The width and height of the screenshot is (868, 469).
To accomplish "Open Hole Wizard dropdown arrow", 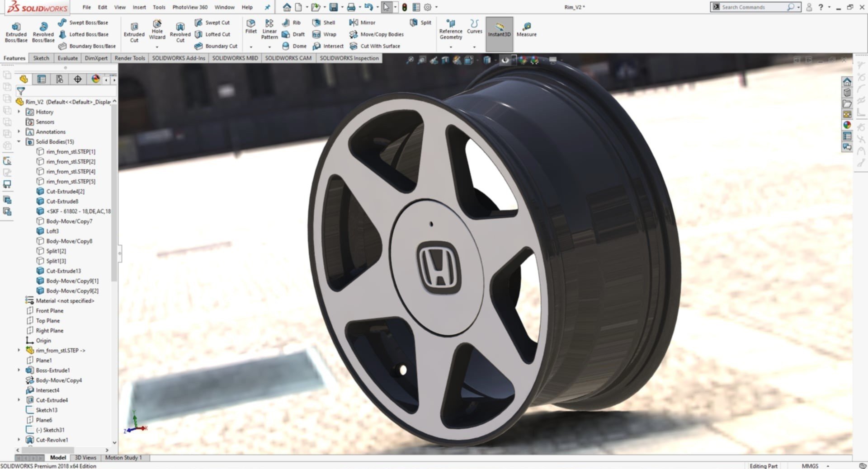I will tap(157, 47).
